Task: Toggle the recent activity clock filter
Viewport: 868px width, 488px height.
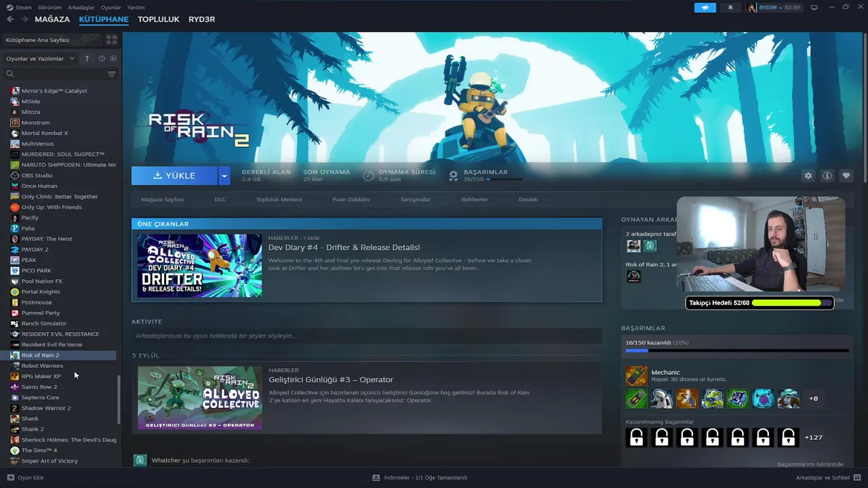Action: tap(102, 59)
